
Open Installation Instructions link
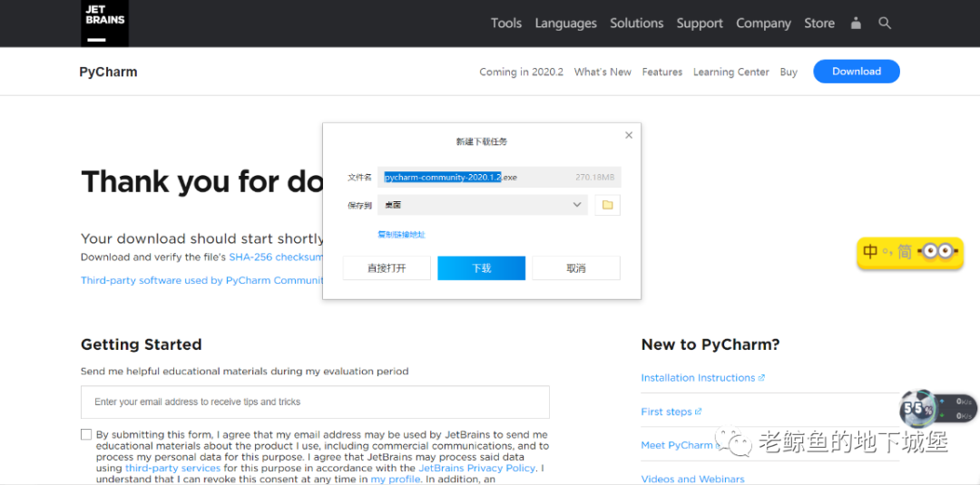pos(702,378)
